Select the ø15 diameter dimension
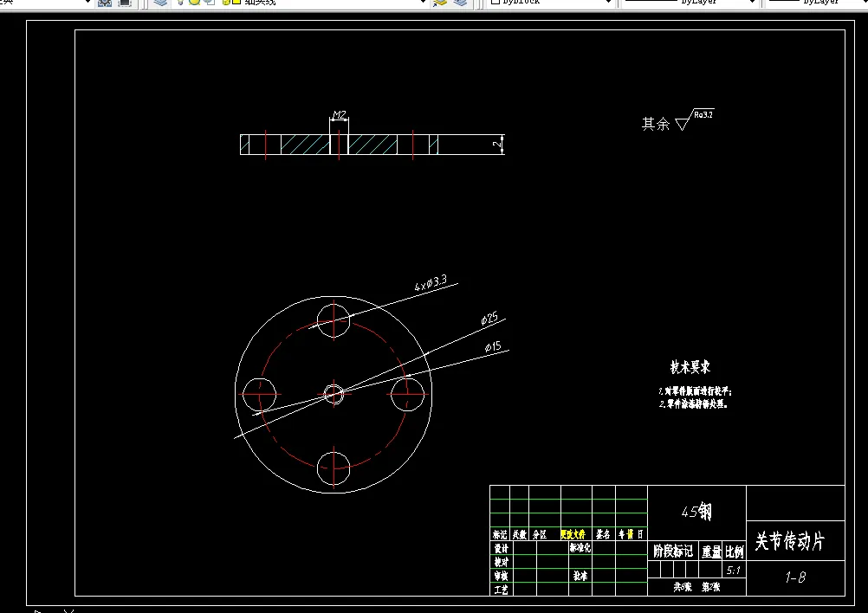868x613 pixels. [x=493, y=346]
